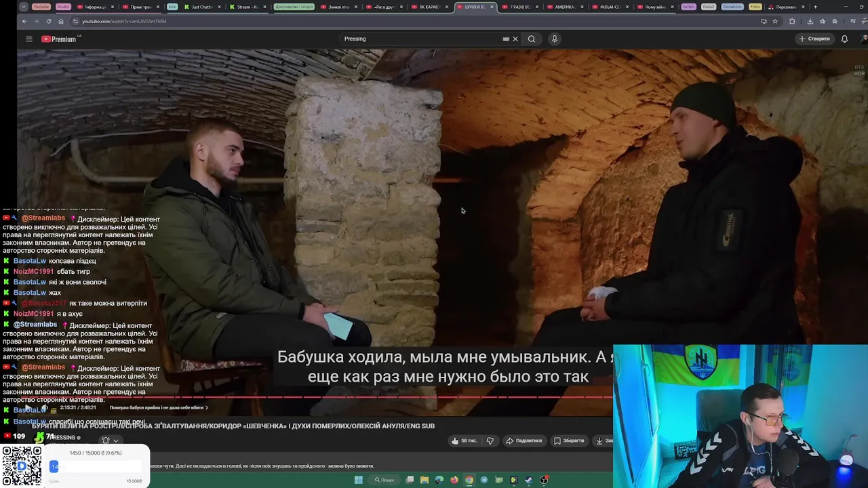
Task: Click the 1450 / 15000 ₴ goal text
Action: 96,453
